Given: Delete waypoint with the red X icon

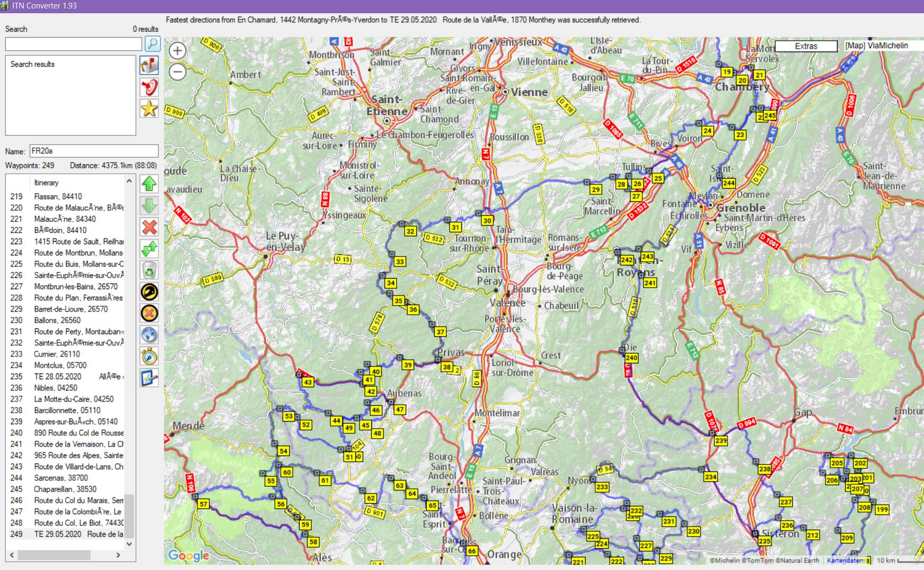Looking at the screenshot, I should point(149,227).
